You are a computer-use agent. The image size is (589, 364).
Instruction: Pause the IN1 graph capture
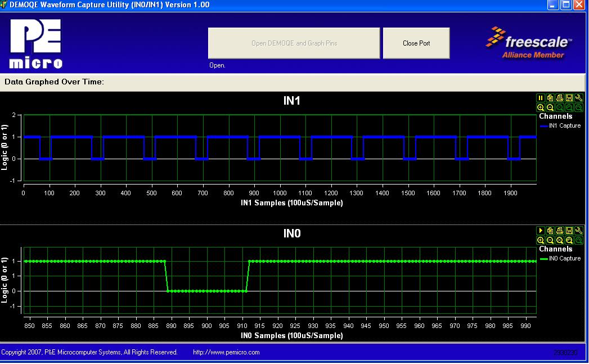(x=541, y=98)
